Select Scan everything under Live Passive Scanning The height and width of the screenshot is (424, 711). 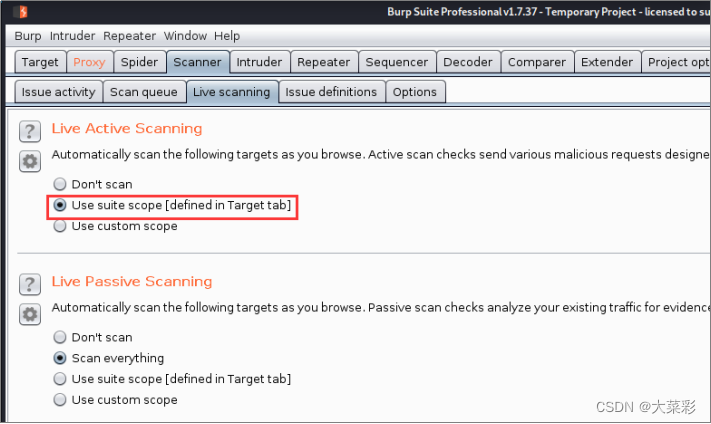[x=109, y=358]
